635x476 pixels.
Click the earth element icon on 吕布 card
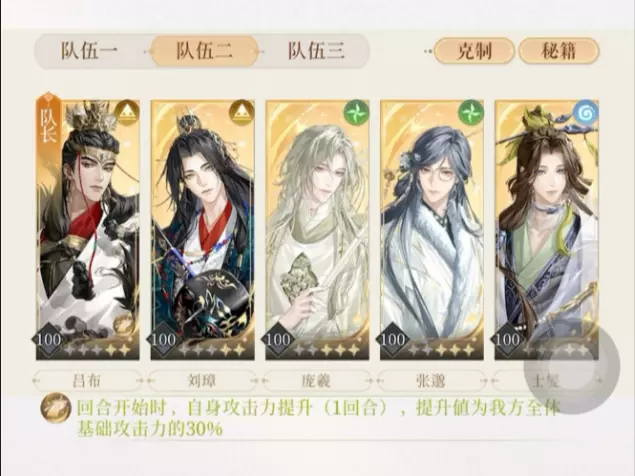tap(127, 112)
